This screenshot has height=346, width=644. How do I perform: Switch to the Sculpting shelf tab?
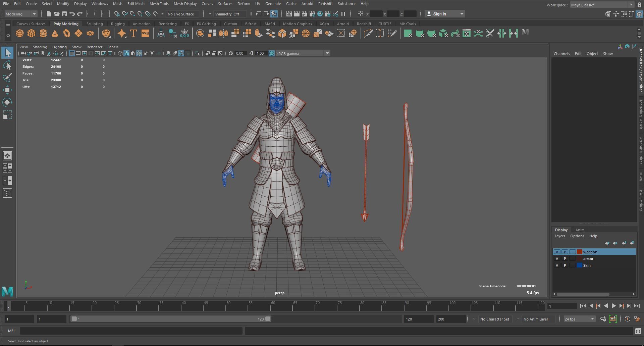point(95,24)
